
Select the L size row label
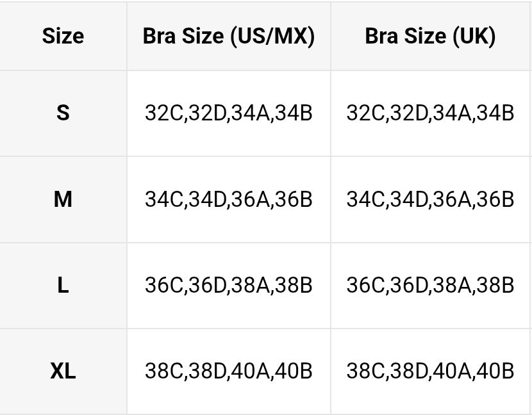[x=63, y=286]
